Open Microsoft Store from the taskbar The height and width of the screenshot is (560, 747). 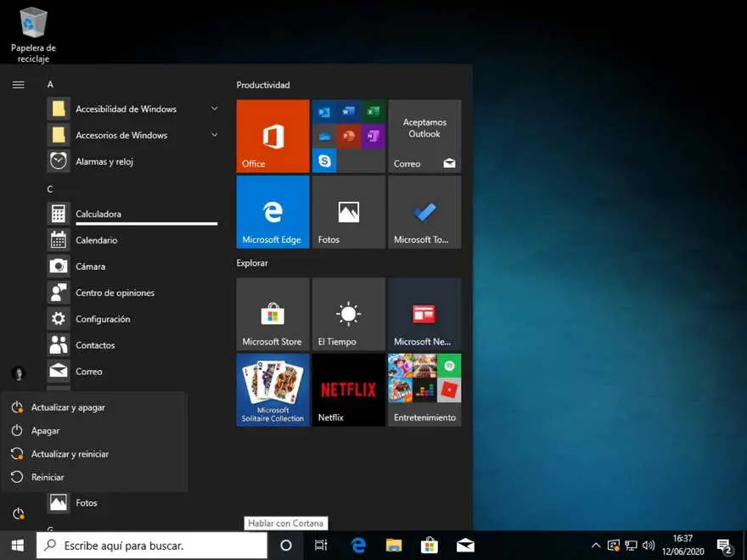(x=430, y=546)
